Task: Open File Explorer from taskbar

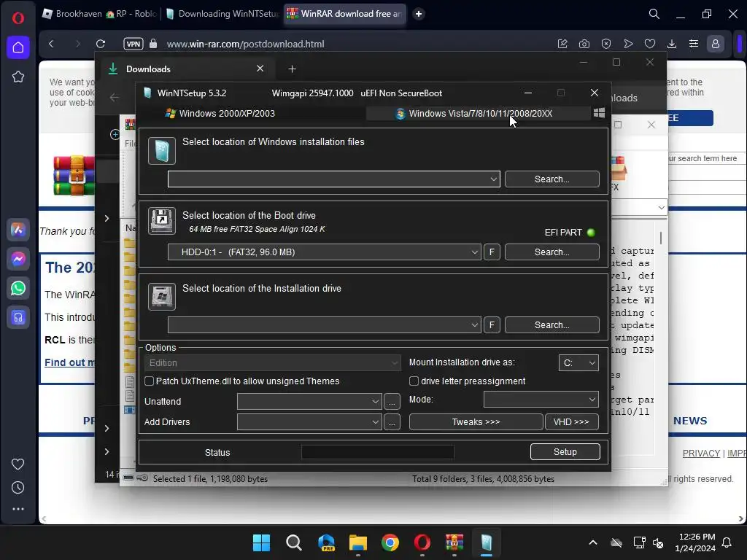Action: coord(357,542)
